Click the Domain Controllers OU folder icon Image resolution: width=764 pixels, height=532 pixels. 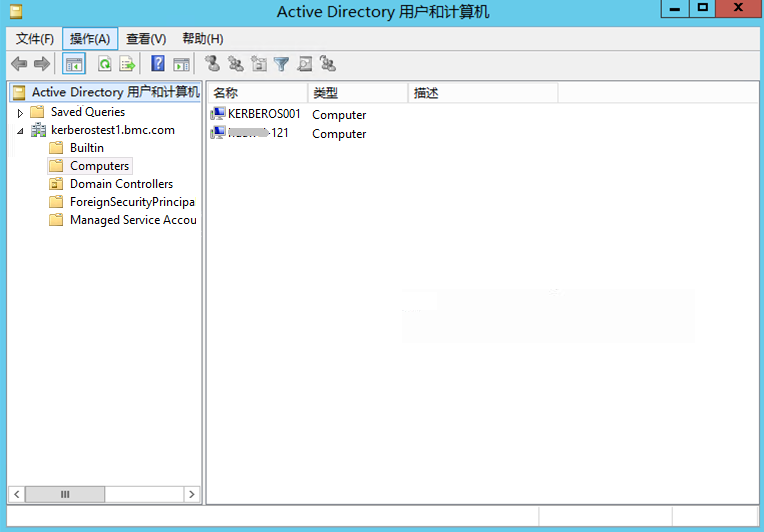[x=56, y=184]
